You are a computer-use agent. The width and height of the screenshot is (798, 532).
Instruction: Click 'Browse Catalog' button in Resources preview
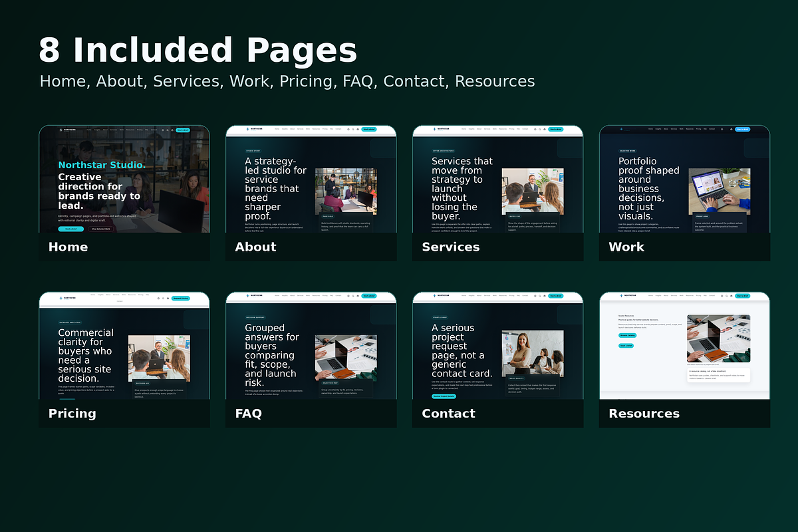pyautogui.click(x=628, y=335)
